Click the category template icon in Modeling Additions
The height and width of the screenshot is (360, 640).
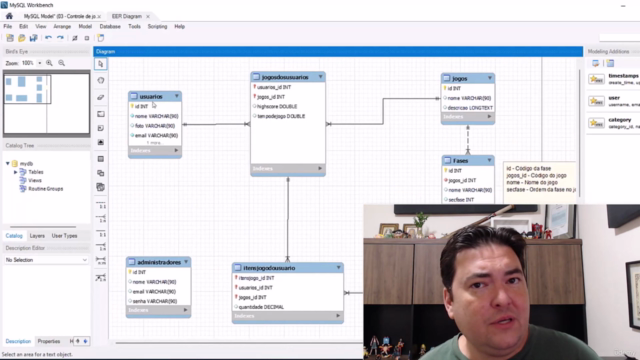pos(596,123)
